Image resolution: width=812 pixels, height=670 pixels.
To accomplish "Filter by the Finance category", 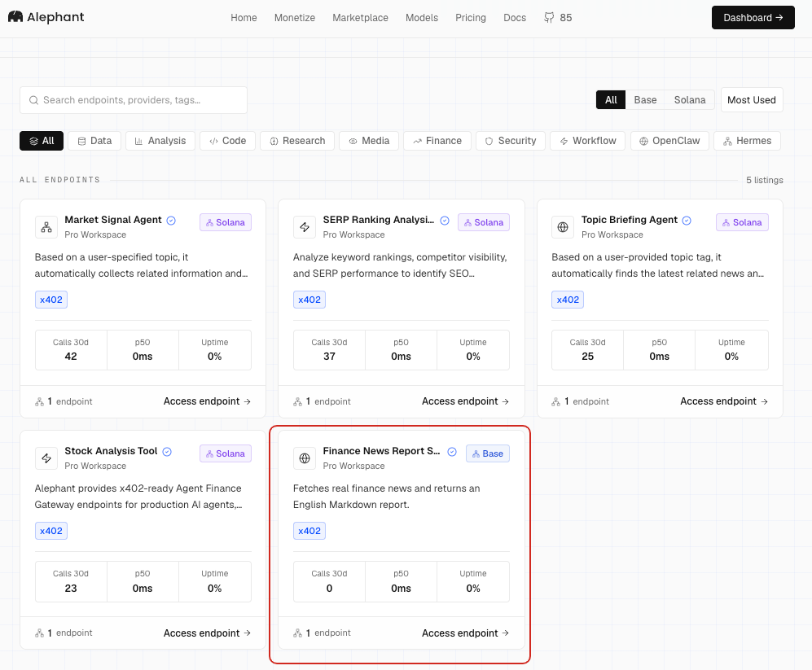I will (x=437, y=141).
